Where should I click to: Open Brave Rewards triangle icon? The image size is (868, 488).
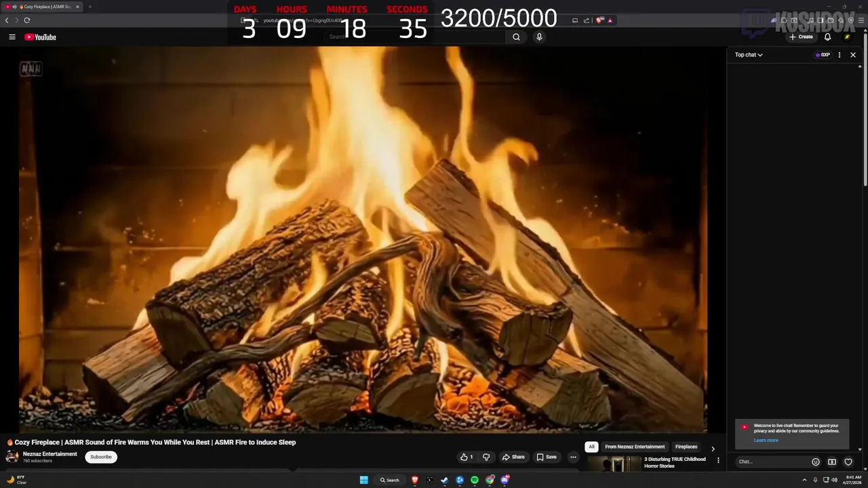point(610,20)
